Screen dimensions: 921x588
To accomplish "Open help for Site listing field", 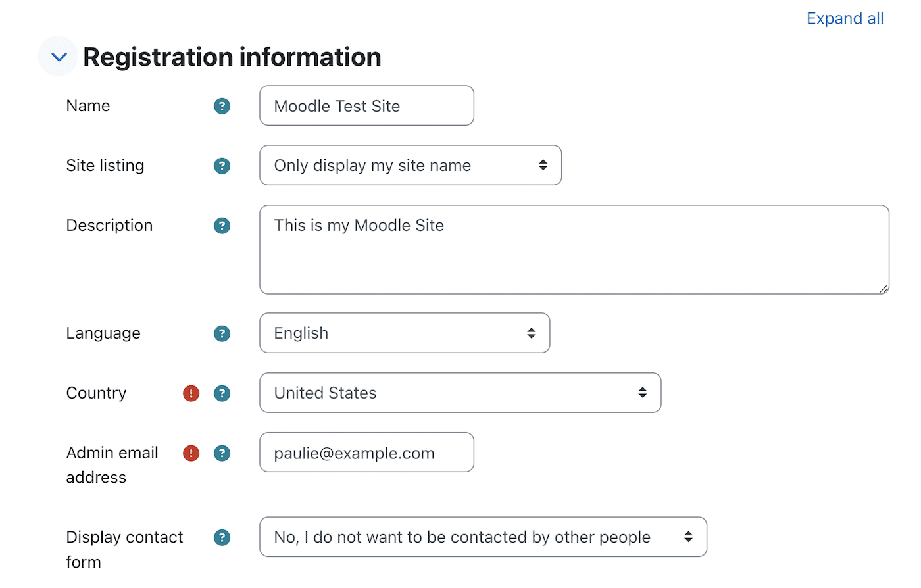I will pyautogui.click(x=222, y=166).
